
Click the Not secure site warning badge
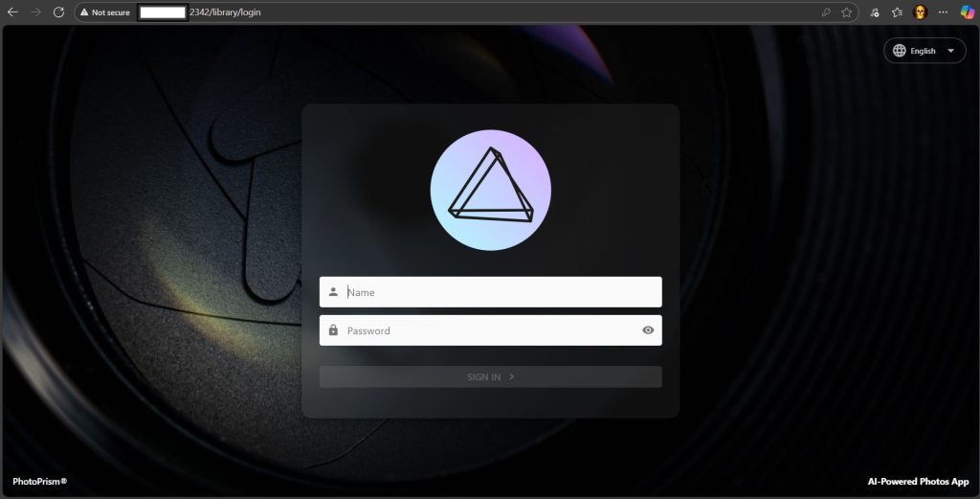click(105, 12)
